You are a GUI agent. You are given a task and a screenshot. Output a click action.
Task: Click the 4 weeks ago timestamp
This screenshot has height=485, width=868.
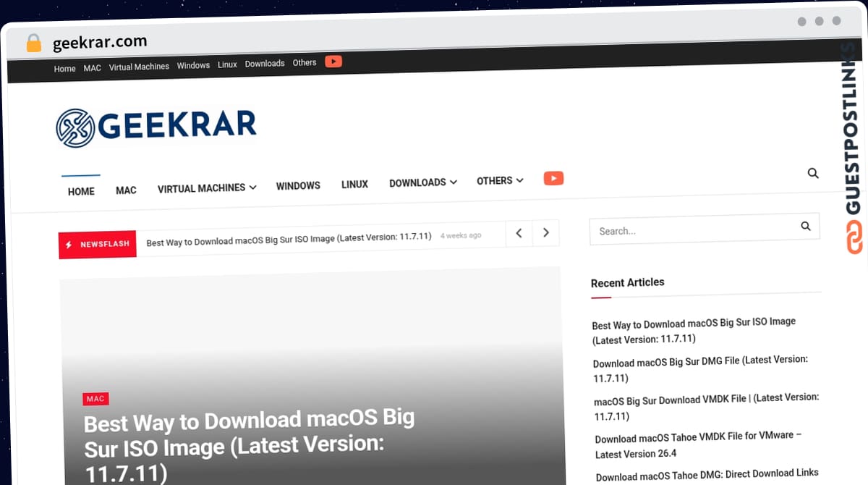pyautogui.click(x=461, y=235)
